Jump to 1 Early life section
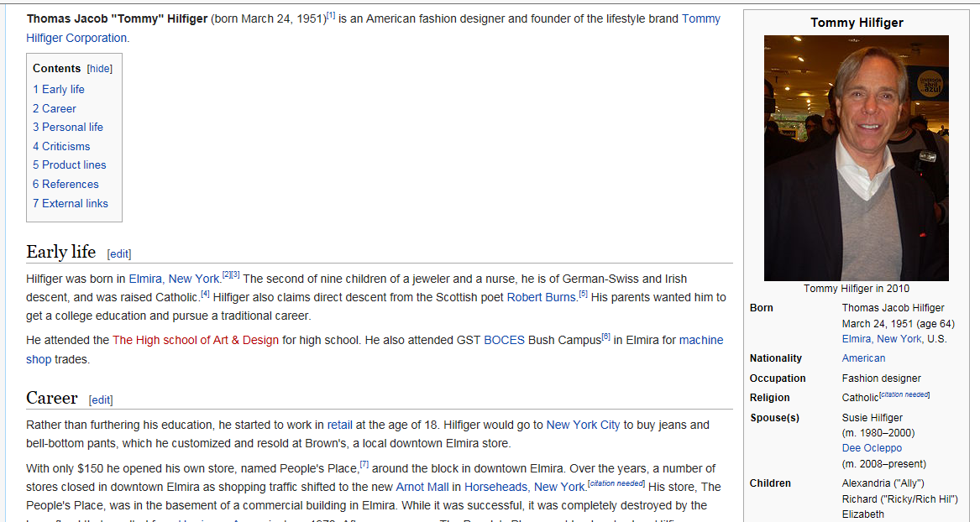 click(x=59, y=89)
